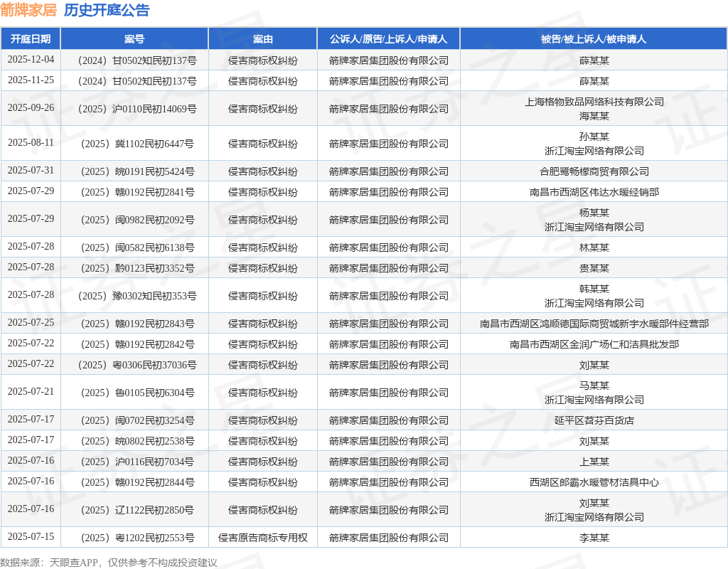Click the plaintiff cell in the 2025-07-31 row
Screen dimensions: 728x569
pyautogui.click(x=389, y=171)
